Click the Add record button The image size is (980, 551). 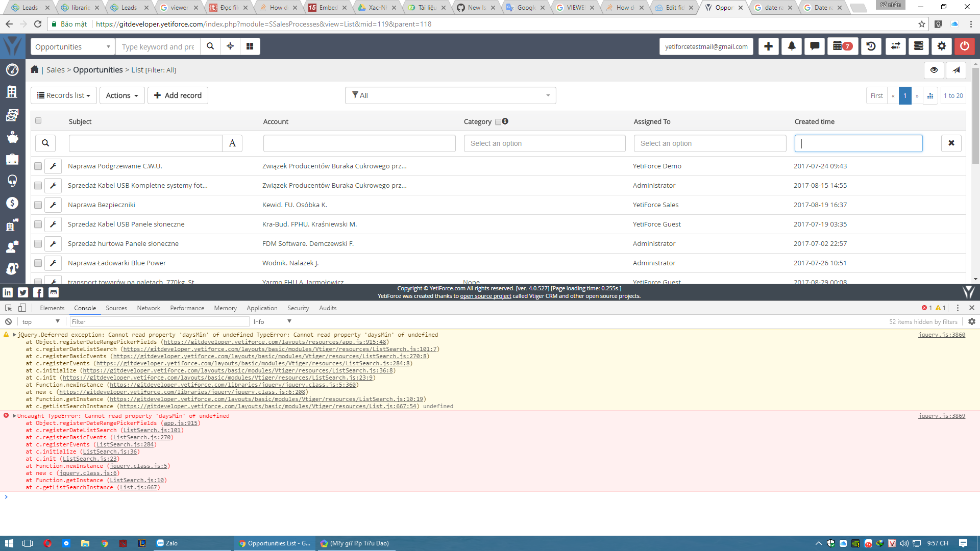(x=178, y=95)
